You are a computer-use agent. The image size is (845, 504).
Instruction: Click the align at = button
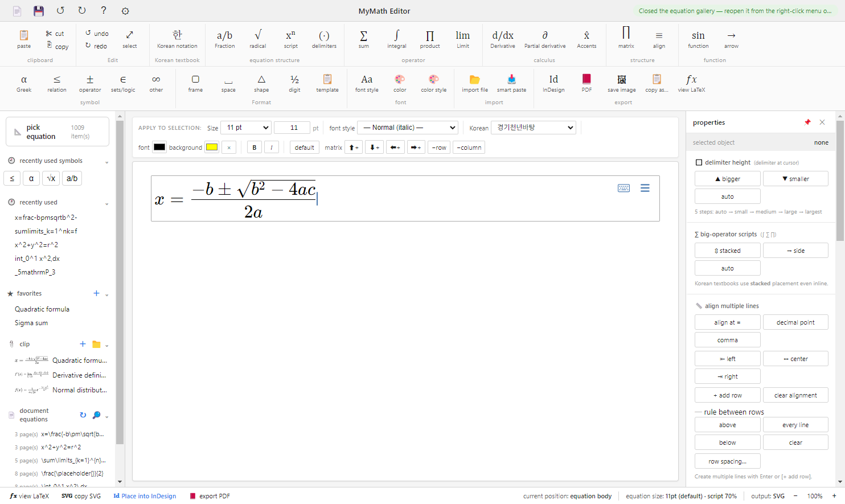(728, 322)
